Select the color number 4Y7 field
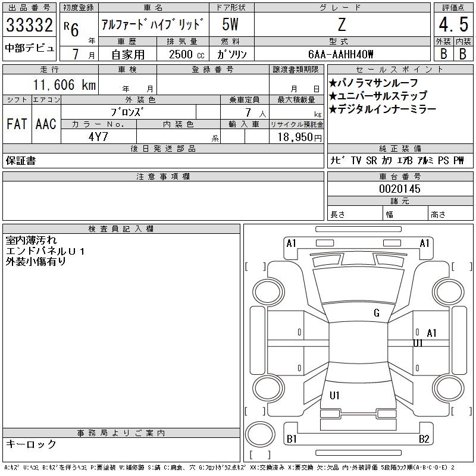Image resolution: width=476 pixels, height=476 pixels. pos(98,137)
